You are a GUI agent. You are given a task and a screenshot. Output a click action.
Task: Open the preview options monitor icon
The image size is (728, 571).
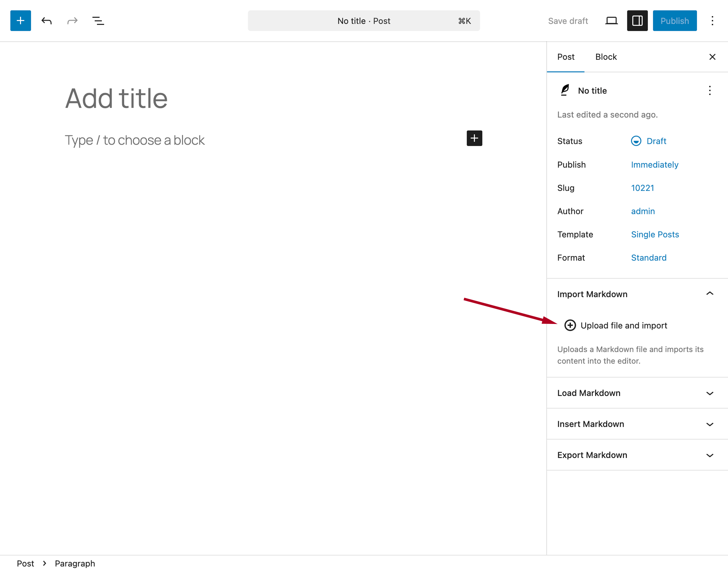pos(612,20)
